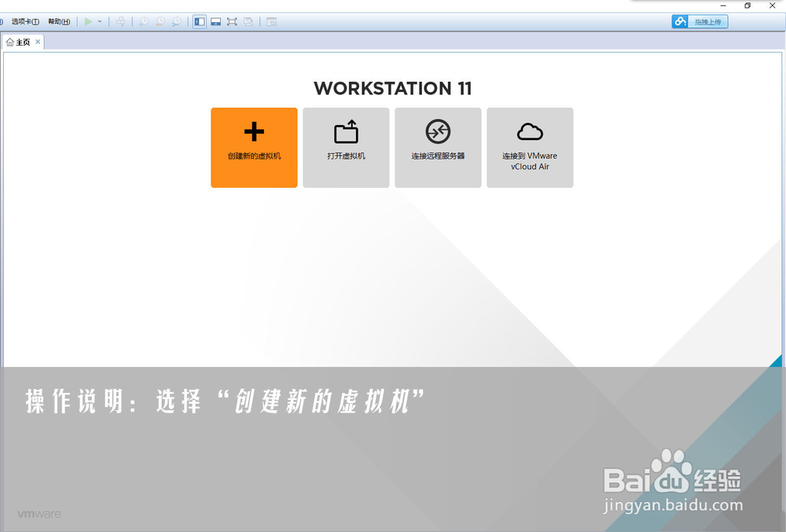Image resolution: width=786 pixels, height=532 pixels.
Task: Toggle the library sidebar view icon
Action: [200, 21]
